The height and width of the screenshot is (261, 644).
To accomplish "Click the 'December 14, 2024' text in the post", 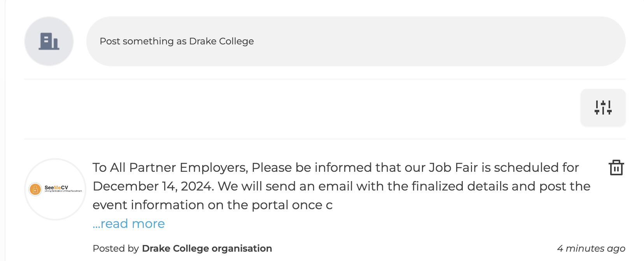I will pos(153,186).
